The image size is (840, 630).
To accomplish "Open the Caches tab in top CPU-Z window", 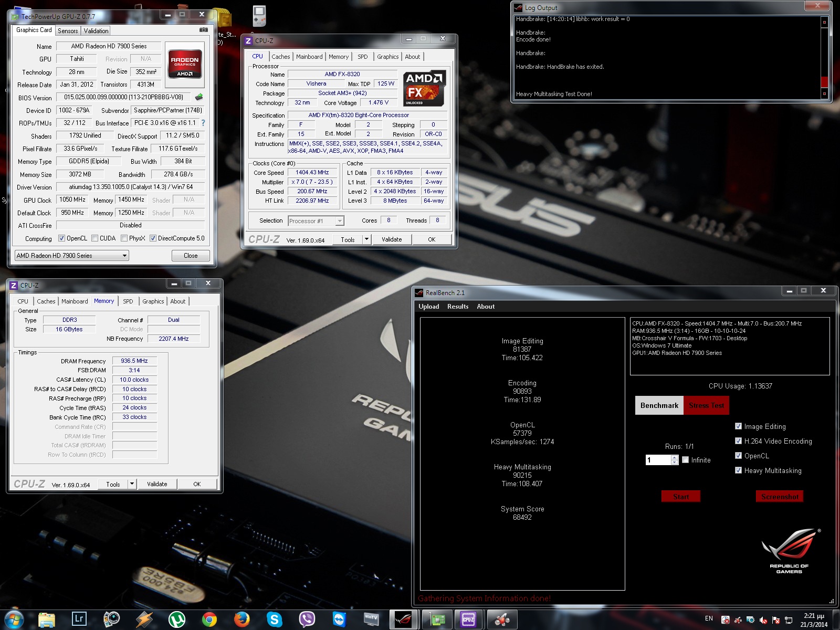I will tap(280, 57).
